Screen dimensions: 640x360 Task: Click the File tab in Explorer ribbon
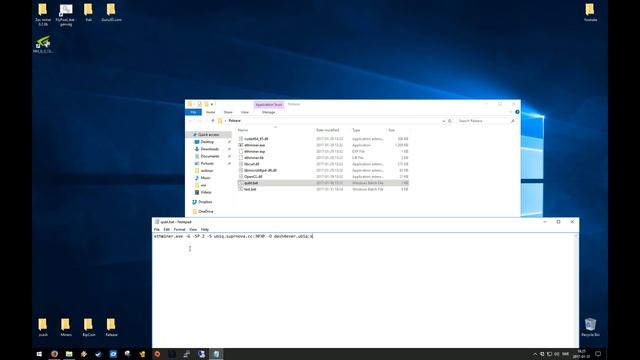193,112
